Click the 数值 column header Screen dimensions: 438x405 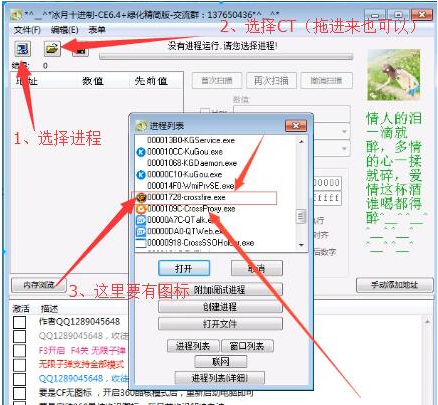(x=93, y=81)
